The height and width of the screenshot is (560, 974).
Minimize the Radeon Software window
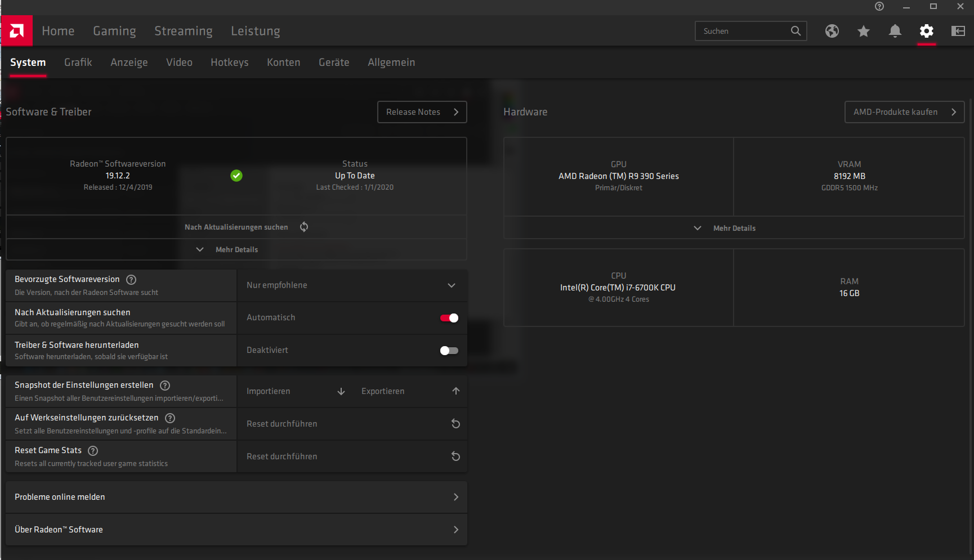pos(906,7)
